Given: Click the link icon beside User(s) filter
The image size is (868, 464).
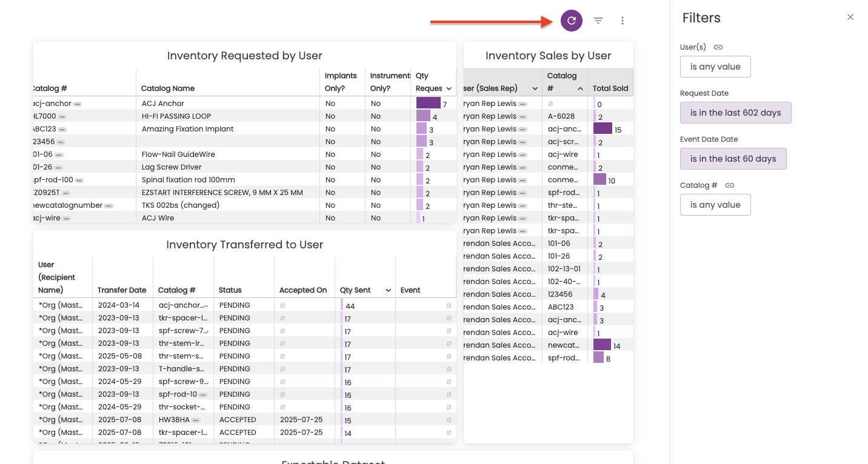Looking at the screenshot, I should pos(718,47).
